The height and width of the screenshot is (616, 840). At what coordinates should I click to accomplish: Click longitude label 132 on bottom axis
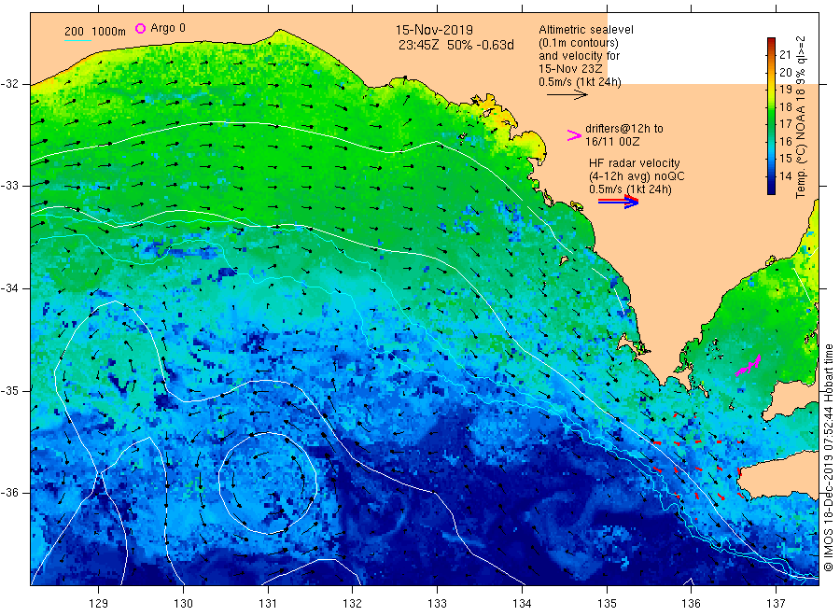(x=353, y=604)
